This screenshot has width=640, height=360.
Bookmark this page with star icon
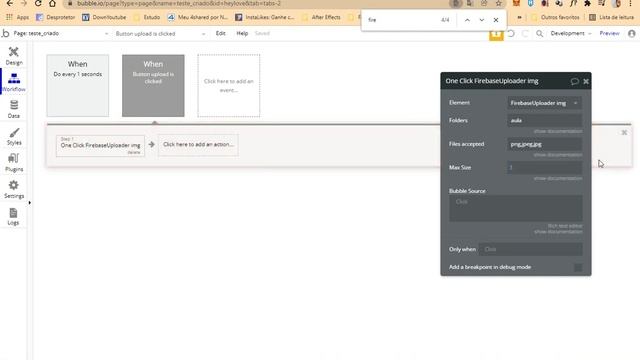pos(498,3)
